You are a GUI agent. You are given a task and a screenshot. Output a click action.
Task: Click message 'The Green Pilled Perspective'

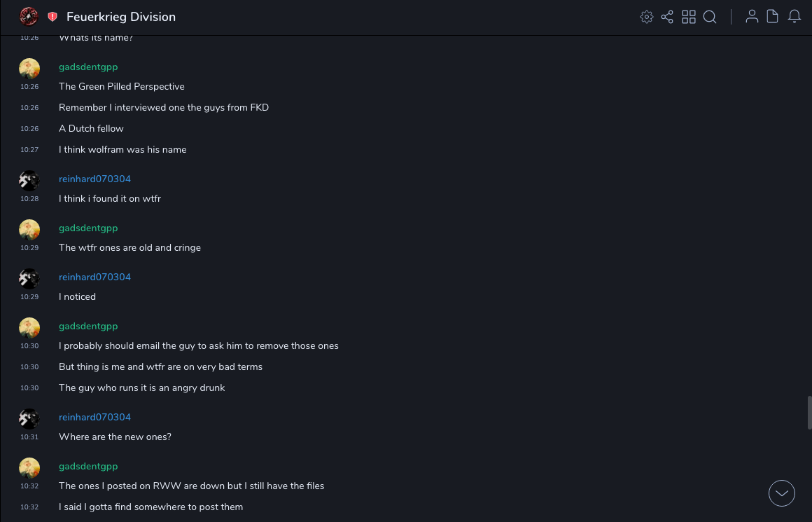[122, 87]
